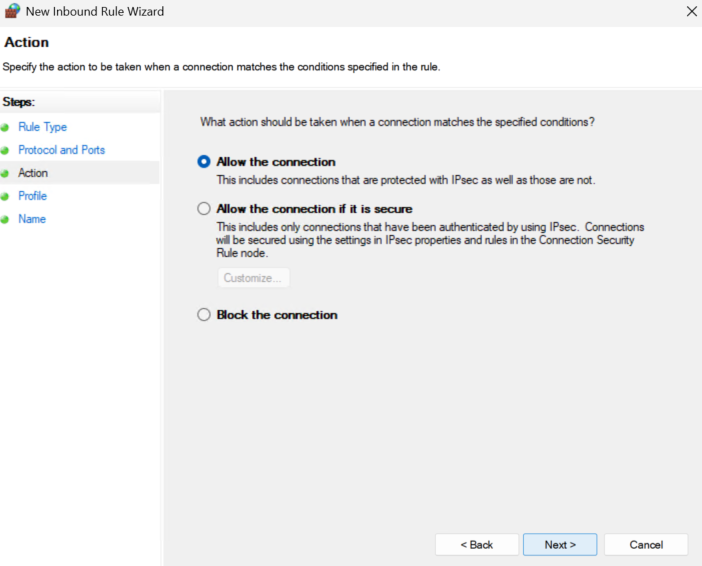Select Allow the connection radio button

tap(204, 162)
